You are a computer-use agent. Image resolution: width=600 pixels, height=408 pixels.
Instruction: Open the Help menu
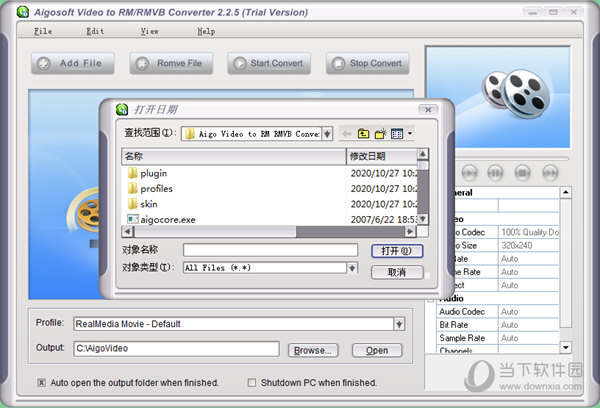(x=206, y=31)
